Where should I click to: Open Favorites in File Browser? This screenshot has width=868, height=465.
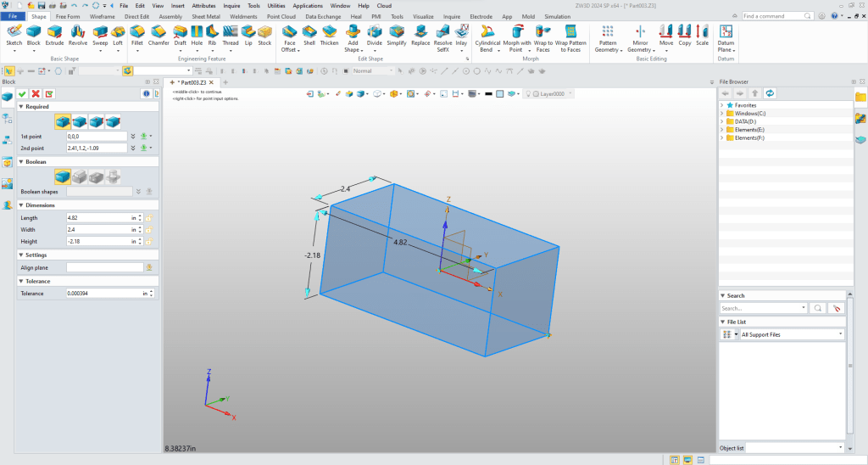point(745,105)
